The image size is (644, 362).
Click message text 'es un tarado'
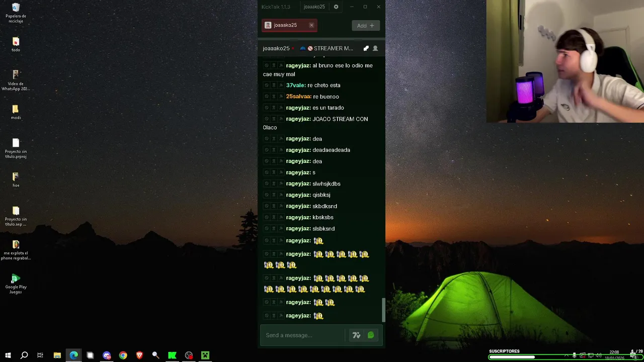pos(328,108)
